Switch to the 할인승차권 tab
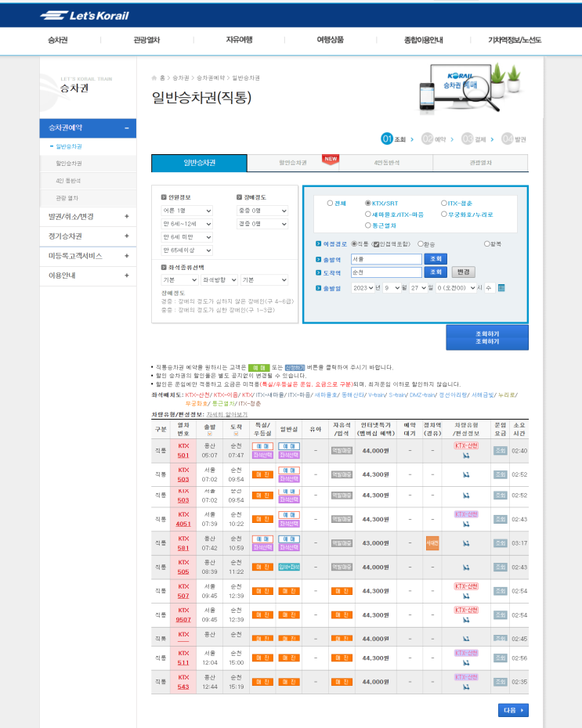 pyautogui.click(x=293, y=163)
